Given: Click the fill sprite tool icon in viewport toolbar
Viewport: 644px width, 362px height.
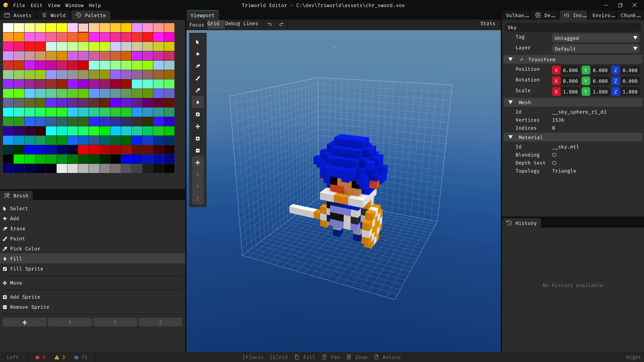Looking at the screenshot, I should click(198, 114).
